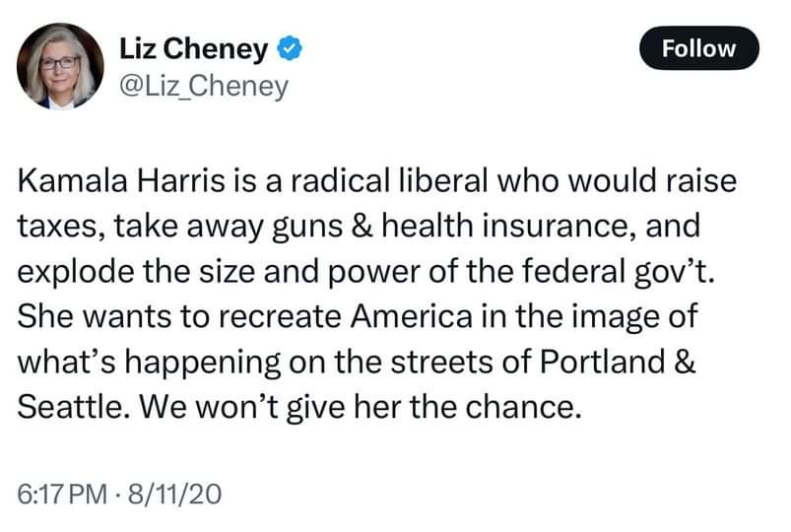This screenshot has height=532, width=791.
Task: Click the word "America" in the tweet
Action: [412, 316]
